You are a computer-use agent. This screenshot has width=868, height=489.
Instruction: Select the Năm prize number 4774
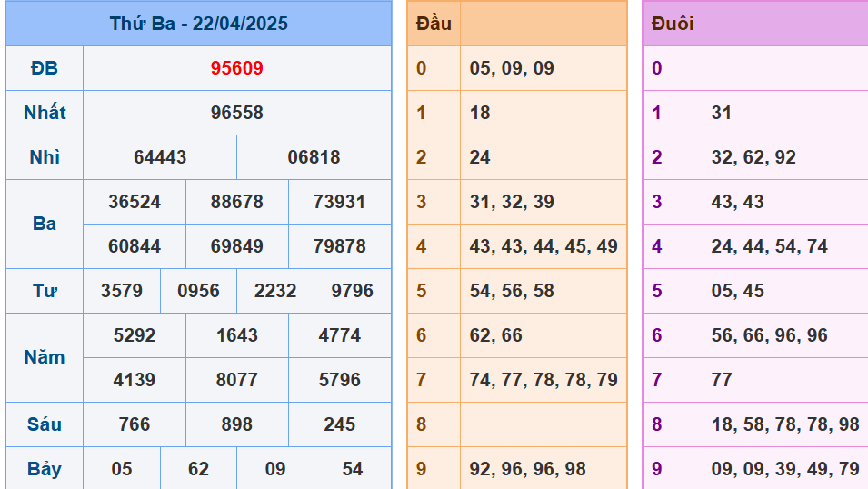tap(339, 335)
